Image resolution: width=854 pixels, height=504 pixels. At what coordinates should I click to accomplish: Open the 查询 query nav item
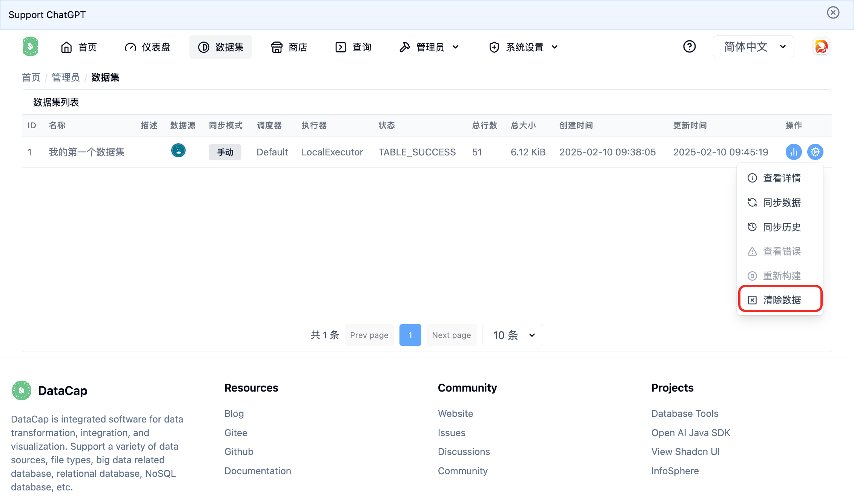[x=353, y=47]
